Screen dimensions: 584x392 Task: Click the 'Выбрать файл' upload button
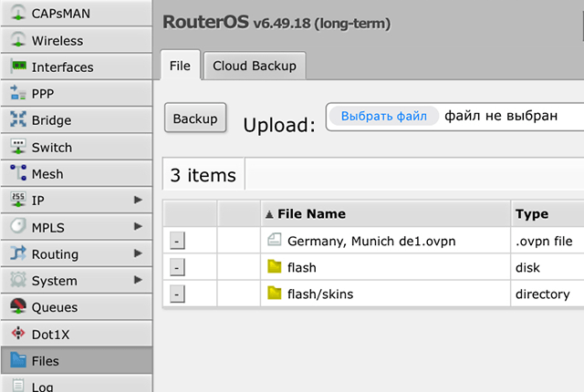pyautogui.click(x=384, y=116)
